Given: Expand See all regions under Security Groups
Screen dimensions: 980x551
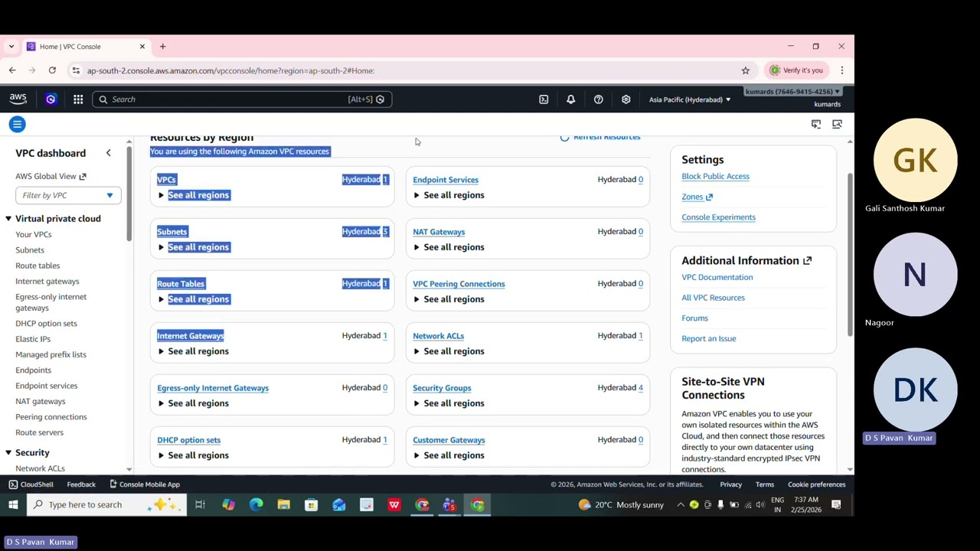Looking at the screenshot, I should (x=449, y=403).
